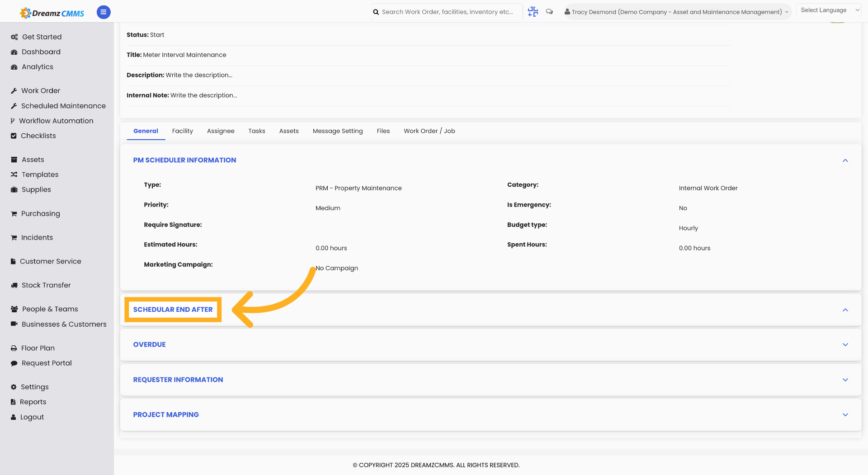This screenshot has width=868, height=475.
Task: Open Stock Transfer in sidebar
Action: point(46,285)
